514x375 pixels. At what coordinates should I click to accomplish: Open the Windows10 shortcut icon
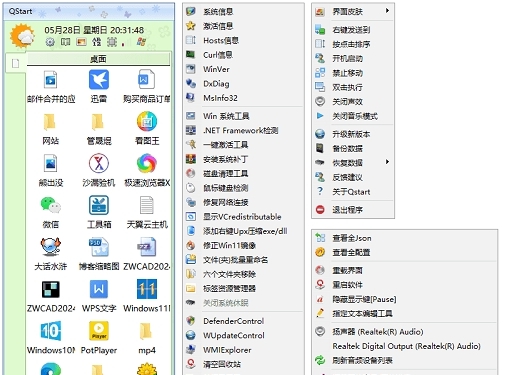pos(51,331)
